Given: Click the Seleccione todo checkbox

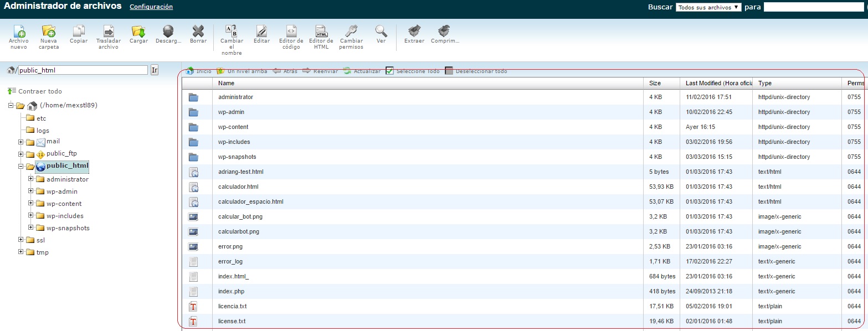Looking at the screenshot, I should tap(389, 71).
